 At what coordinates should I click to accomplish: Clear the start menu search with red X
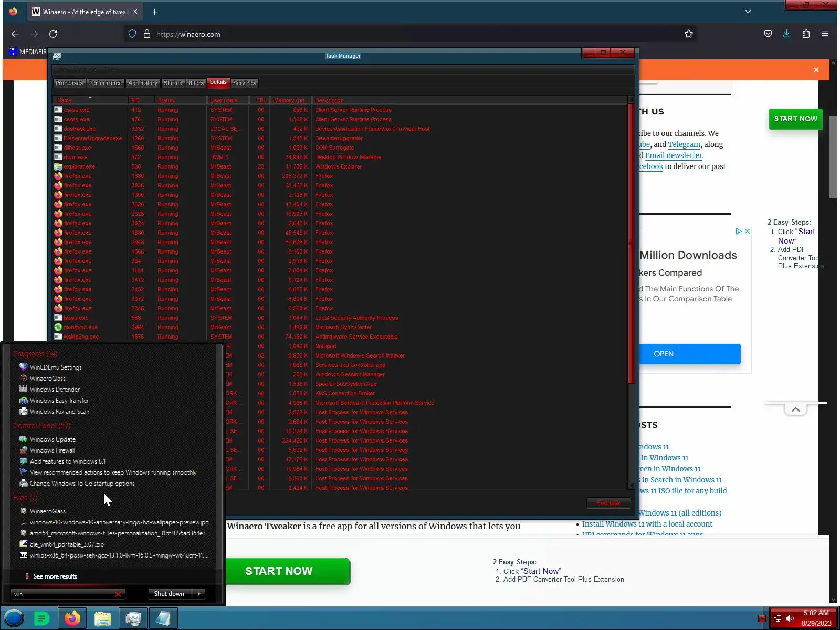coord(118,594)
